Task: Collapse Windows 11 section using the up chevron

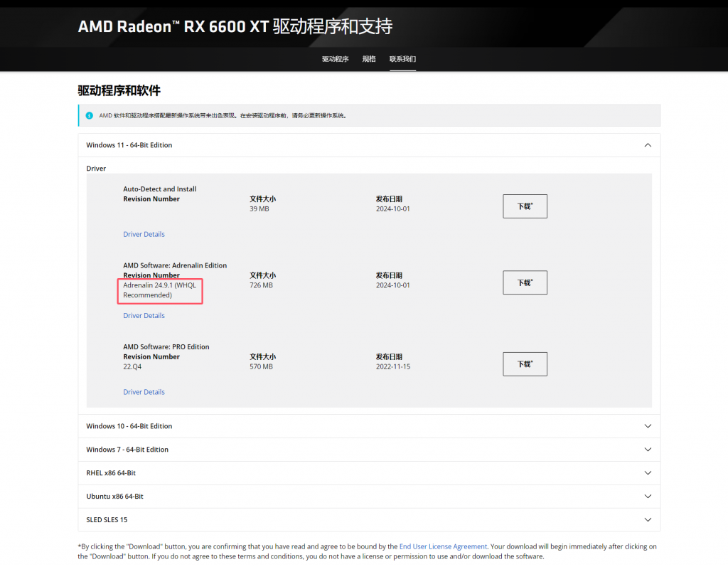Action: (647, 145)
